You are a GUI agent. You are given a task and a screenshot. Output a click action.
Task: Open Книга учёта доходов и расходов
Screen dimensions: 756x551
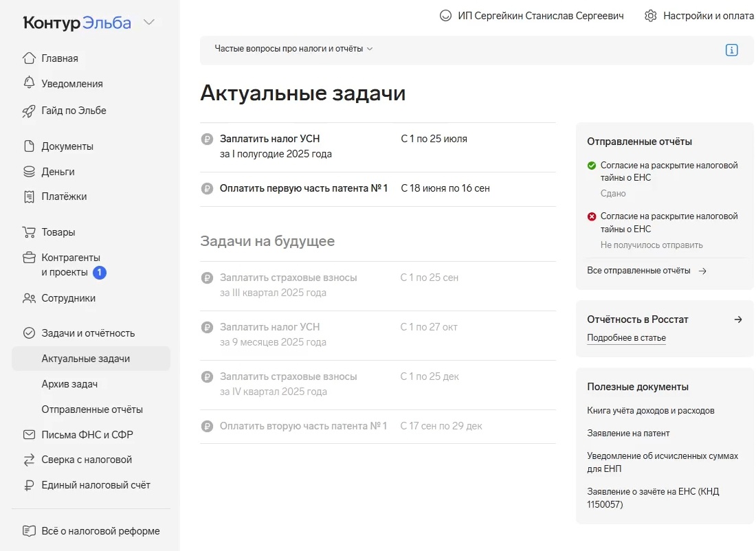point(650,411)
